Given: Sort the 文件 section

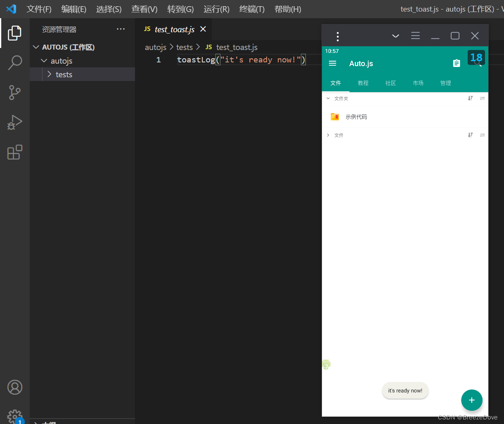Looking at the screenshot, I should coord(470,135).
